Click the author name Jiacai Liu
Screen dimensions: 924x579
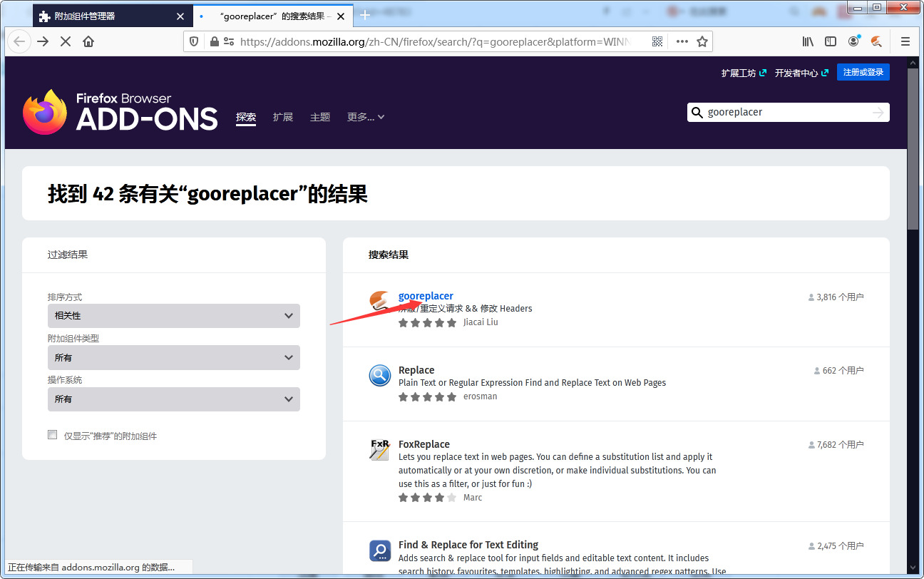(481, 322)
